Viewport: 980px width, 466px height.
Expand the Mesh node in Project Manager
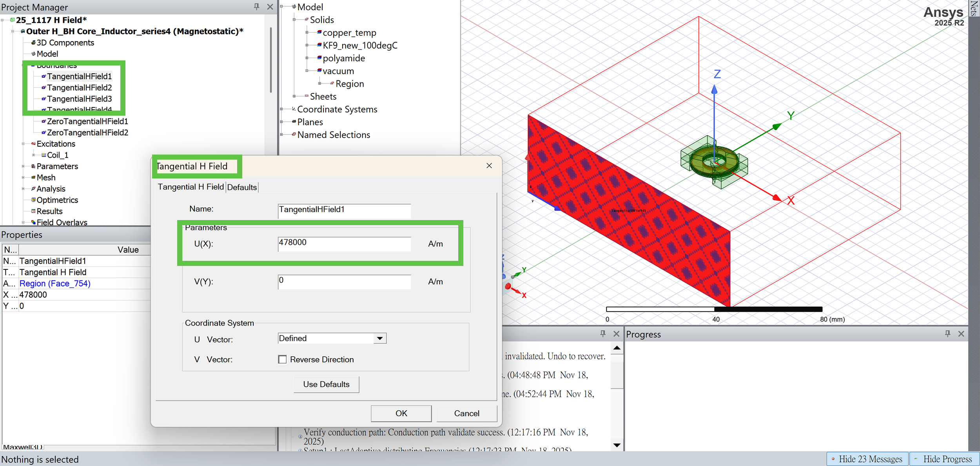(x=23, y=178)
